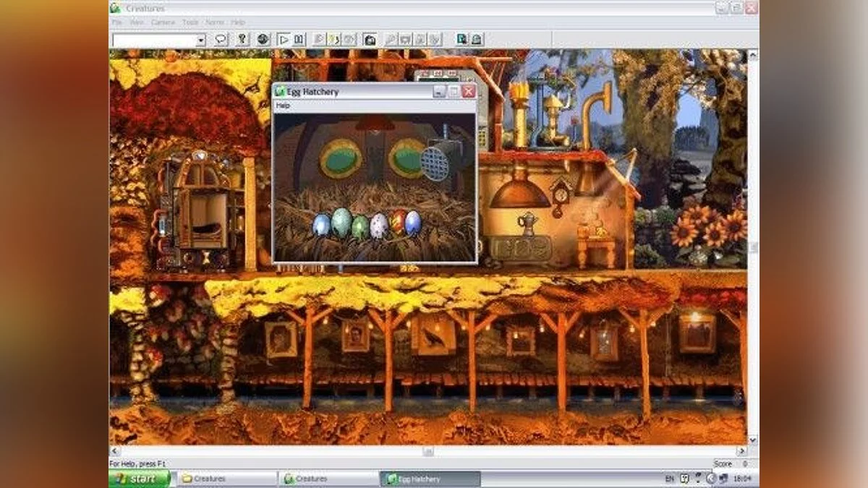Image resolution: width=868 pixels, height=488 pixels.
Task: Open Help menu in Egg Hatchery window
Action: coord(283,106)
